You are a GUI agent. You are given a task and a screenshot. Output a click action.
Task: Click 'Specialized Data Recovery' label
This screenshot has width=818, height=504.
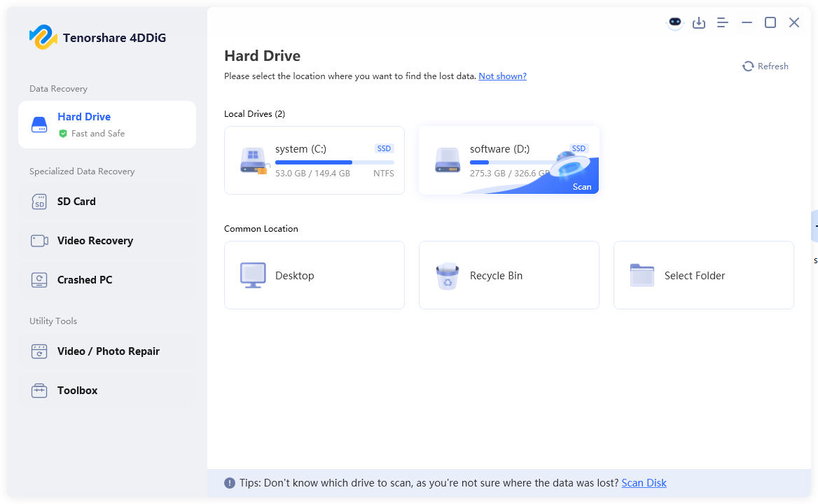(x=82, y=171)
